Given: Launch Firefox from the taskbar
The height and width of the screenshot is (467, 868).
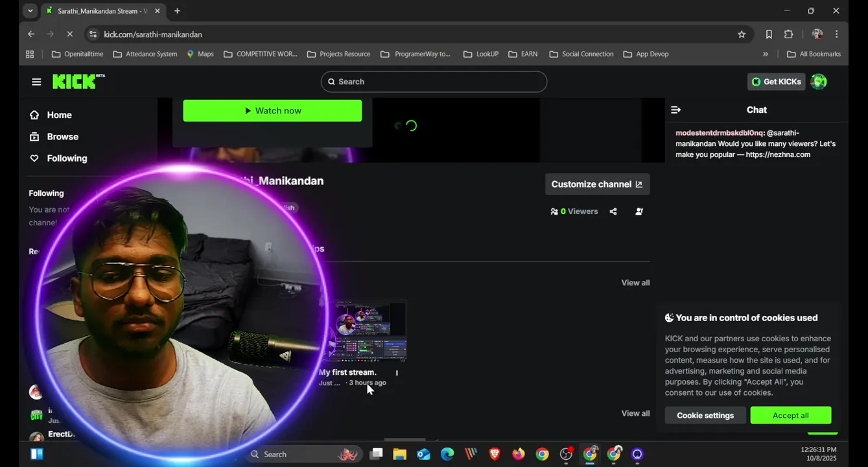Looking at the screenshot, I should (x=519, y=454).
